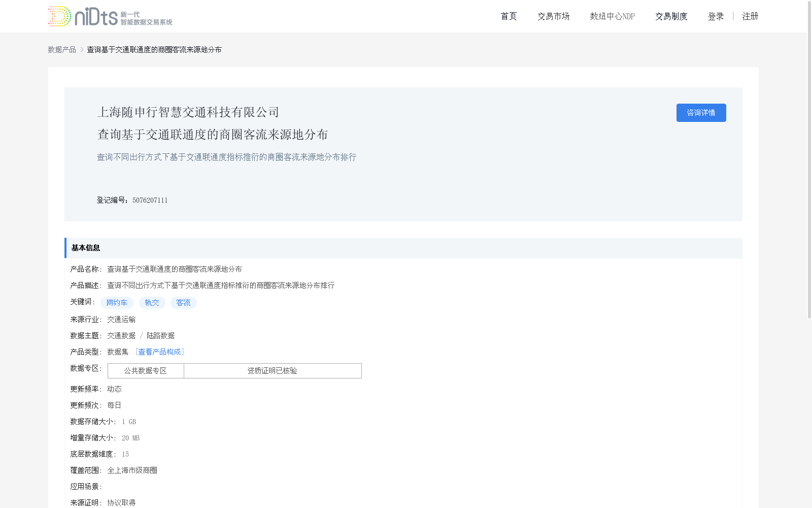The image size is (812, 508).
Task: Open the 数纽中心NDP menu item
Action: 612,16
